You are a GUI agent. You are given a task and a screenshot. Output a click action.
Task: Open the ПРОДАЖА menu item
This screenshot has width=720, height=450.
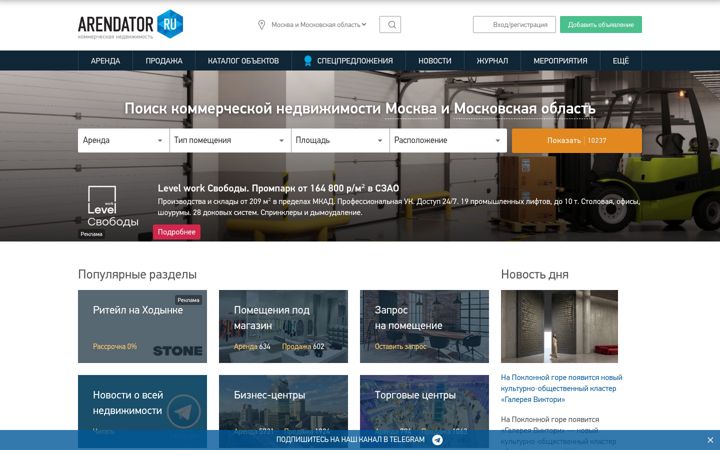(x=164, y=61)
